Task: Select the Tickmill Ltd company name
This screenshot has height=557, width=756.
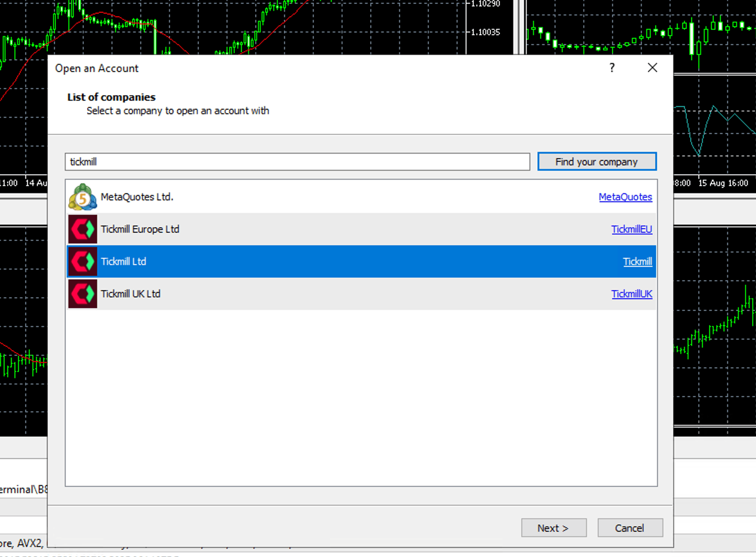Action: tap(124, 261)
